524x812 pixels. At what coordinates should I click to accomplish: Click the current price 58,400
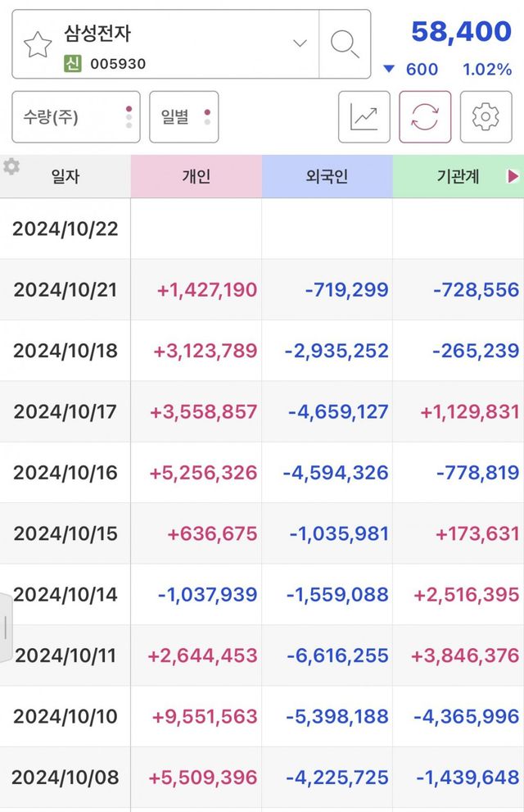(461, 32)
